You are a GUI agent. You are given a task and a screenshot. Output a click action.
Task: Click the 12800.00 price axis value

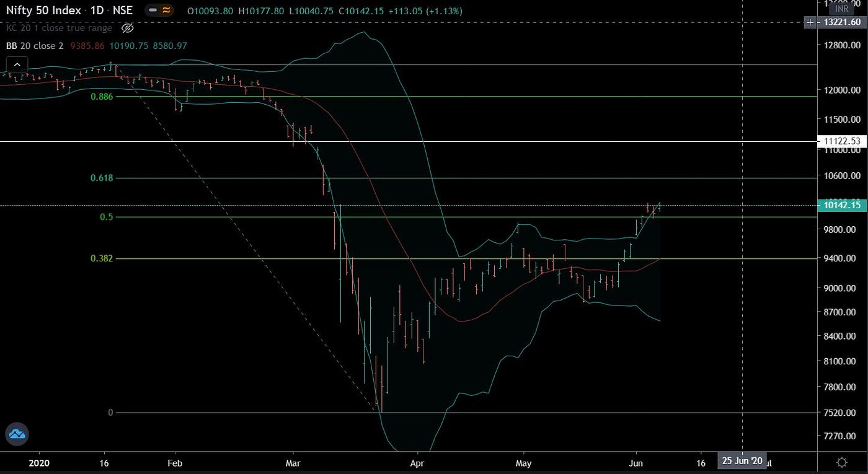tap(843, 45)
